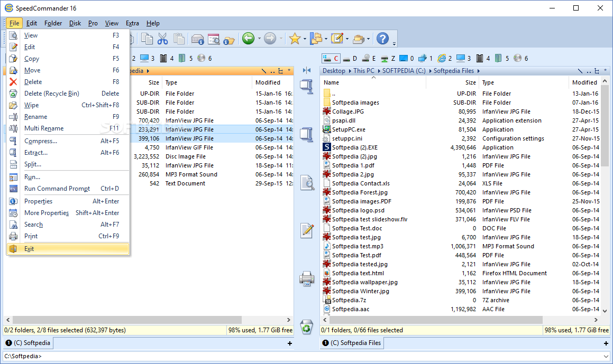Image resolution: width=613 pixels, height=364 pixels.
Task: Click the recycle bin icon between panels
Action: 307,328
